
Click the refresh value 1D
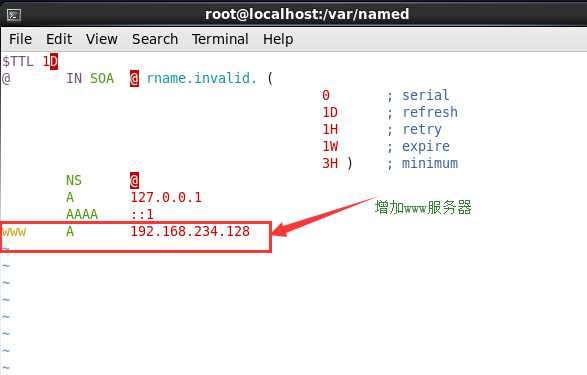click(x=330, y=112)
